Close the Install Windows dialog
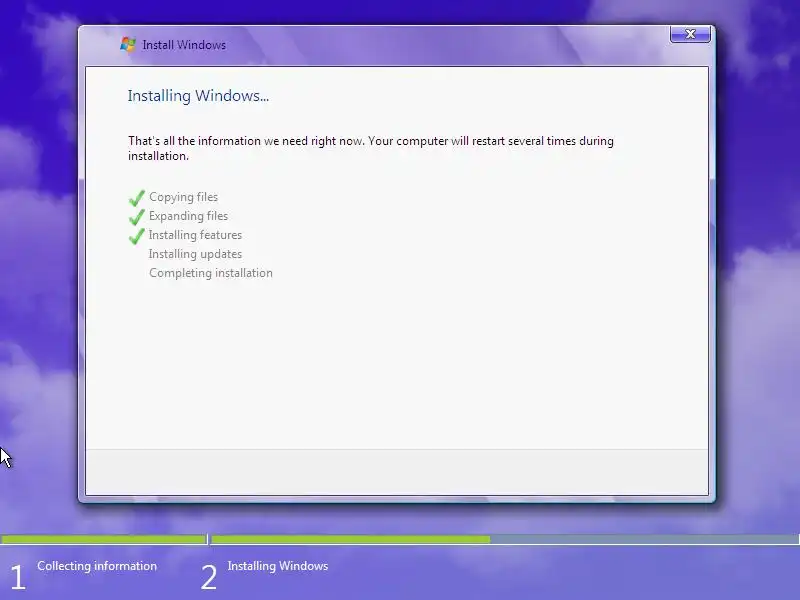Screen dimensions: 800x600 pyautogui.click(x=690, y=34)
